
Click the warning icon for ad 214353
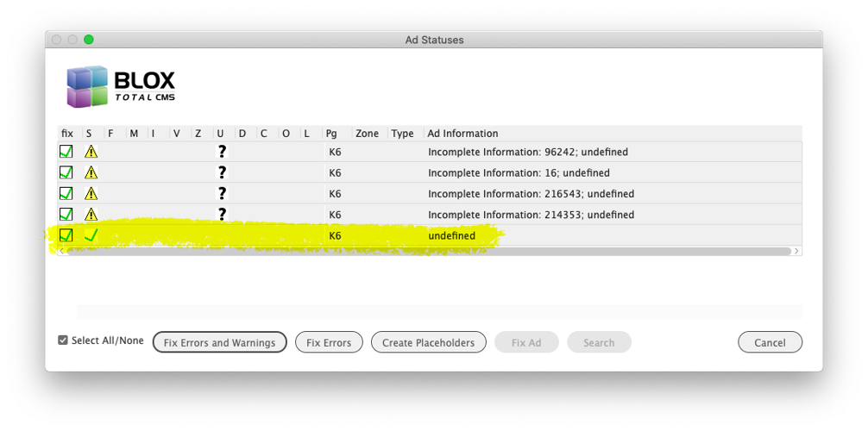tap(91, 215)
